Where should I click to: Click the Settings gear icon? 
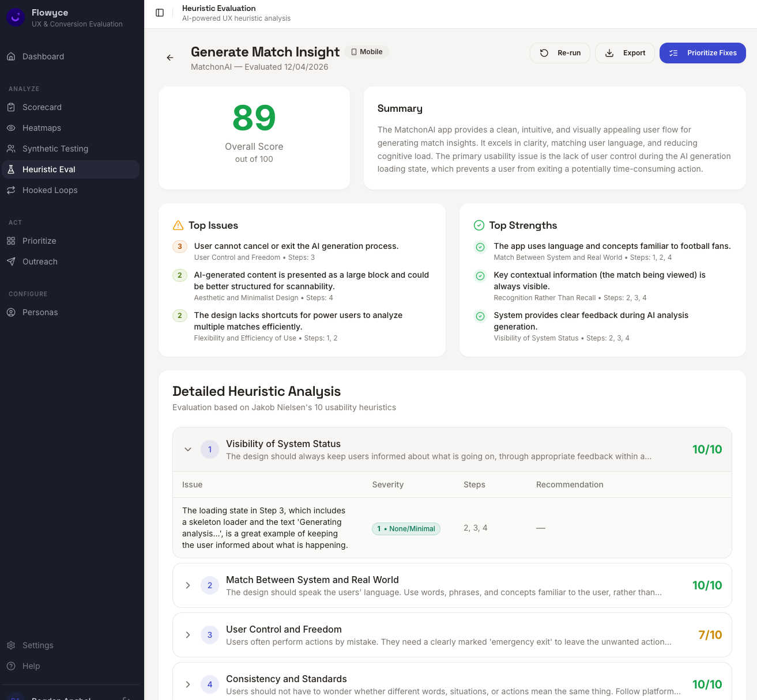click(11, 645)
